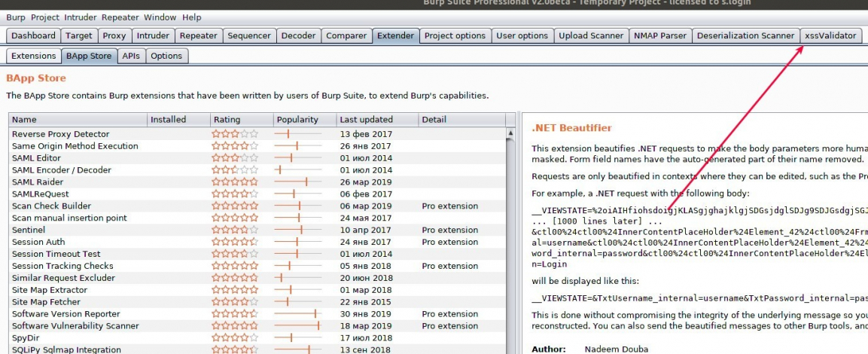The height and width of the screenshot is (354, 868).
Task: Select the Scan Check Builder extension
Action: (257, 206)
